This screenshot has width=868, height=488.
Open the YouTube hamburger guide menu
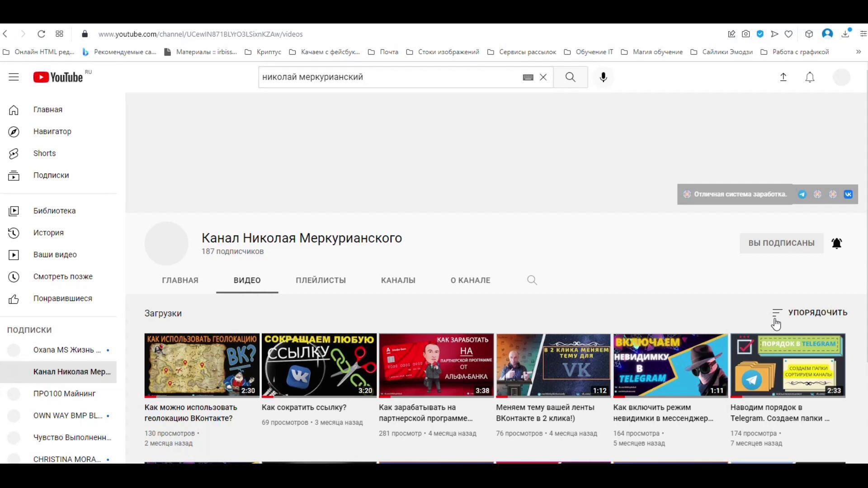click(14, 77)
